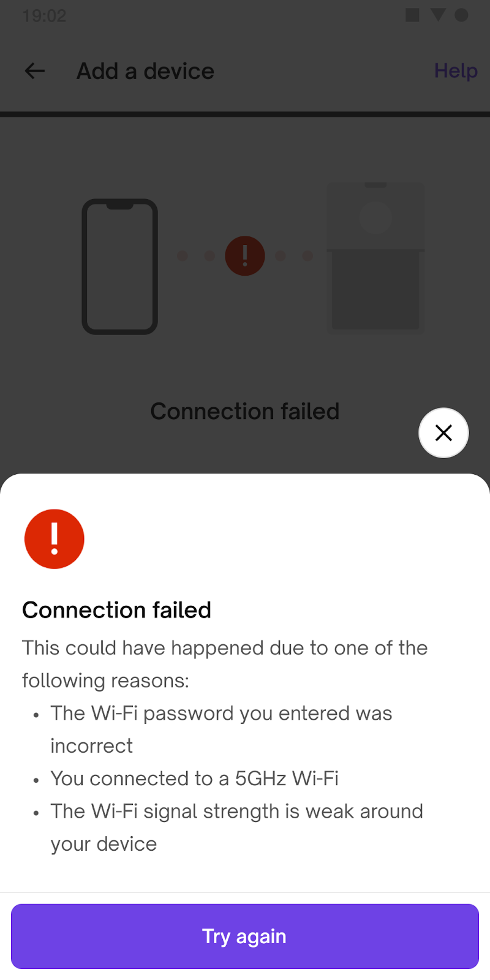Close the connection failed sheet
This screenshot has height=980, width=490.
[x=443, y=433]
